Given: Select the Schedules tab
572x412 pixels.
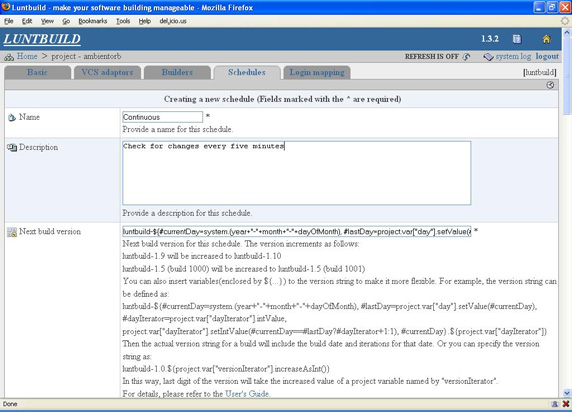Looking at the screenshot, I should point(247,72).
